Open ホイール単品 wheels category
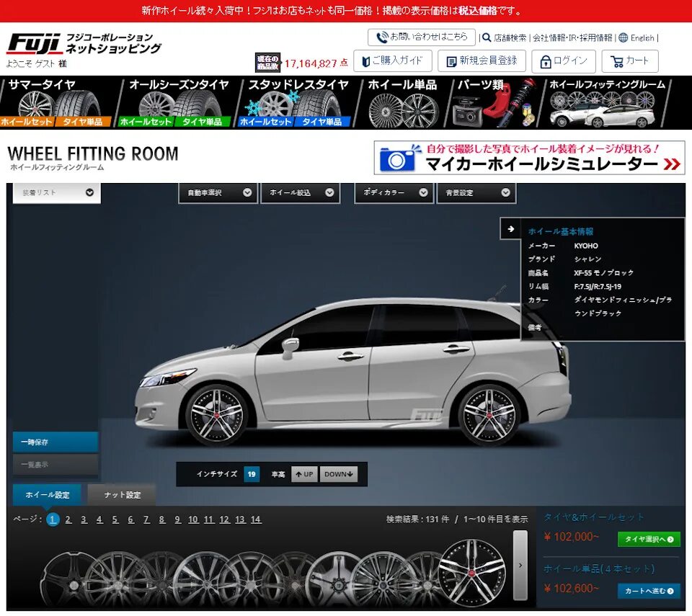 [x=402, y=103]
